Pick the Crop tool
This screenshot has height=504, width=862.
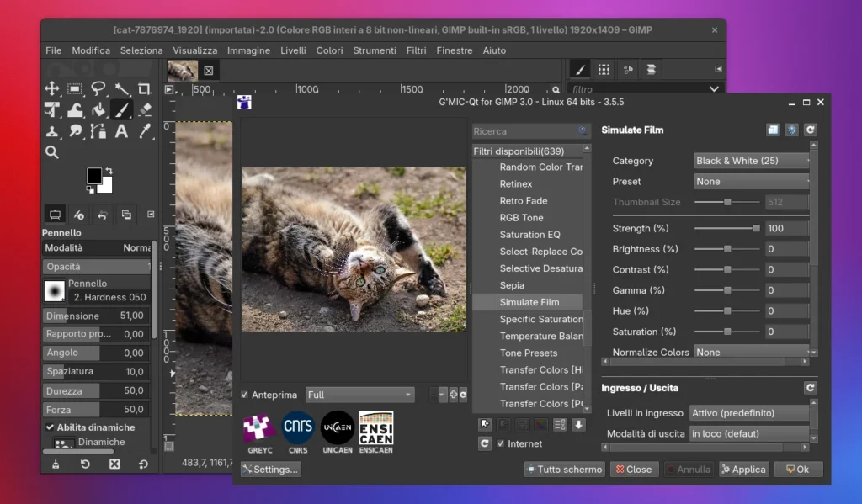pyautogui.click(x=143, y=88)
